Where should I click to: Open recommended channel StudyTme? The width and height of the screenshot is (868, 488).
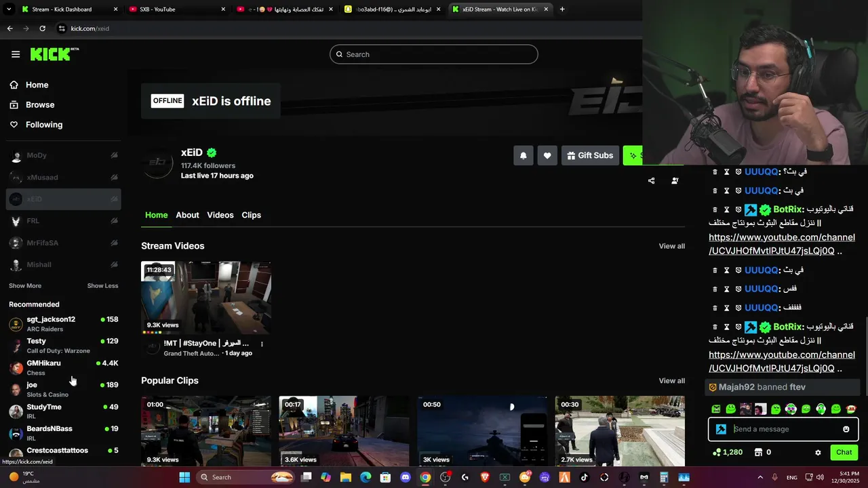point(64,411)
